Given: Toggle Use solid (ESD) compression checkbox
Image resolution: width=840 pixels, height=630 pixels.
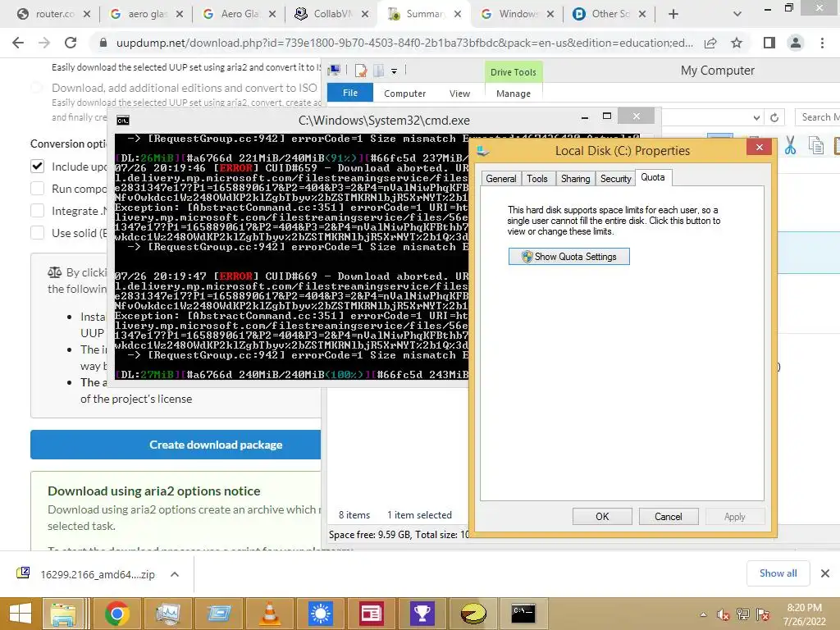Looking at the screenshot, I should 37,232.
